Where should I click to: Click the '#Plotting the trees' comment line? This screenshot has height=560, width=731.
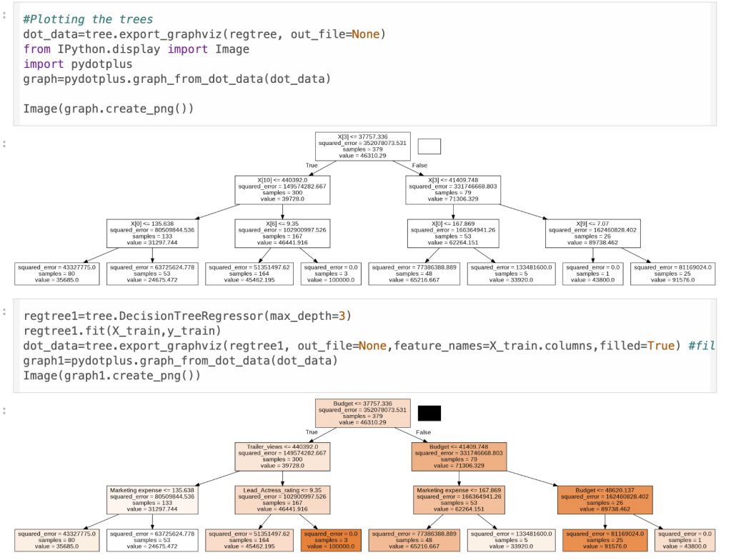(x=88, y=19)
